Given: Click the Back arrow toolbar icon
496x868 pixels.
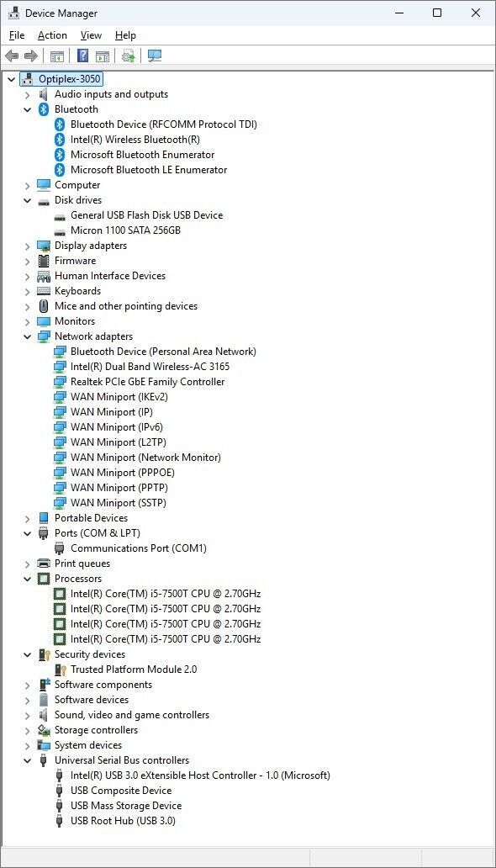Looking at the screenshot, I should [x=12, y=56].
